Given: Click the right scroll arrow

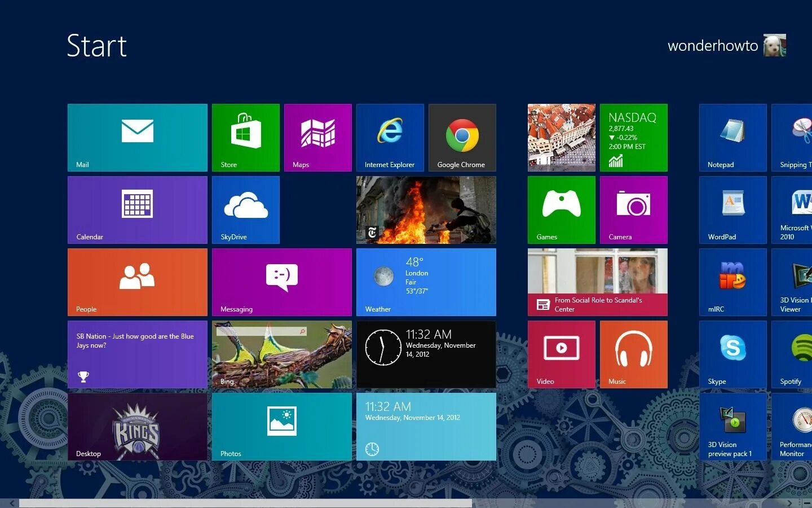Looking at the screenshot, I should coord(791,503).
